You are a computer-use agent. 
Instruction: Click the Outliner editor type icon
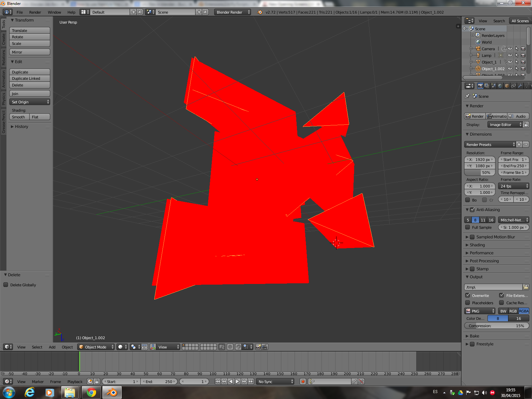[469, 21]
